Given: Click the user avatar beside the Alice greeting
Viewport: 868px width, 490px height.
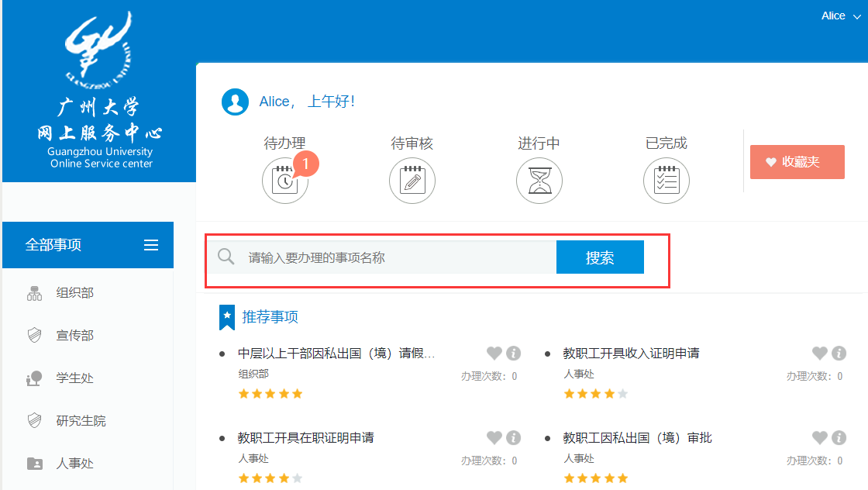Looking at the screenshot, I should (x=235, y=102).
